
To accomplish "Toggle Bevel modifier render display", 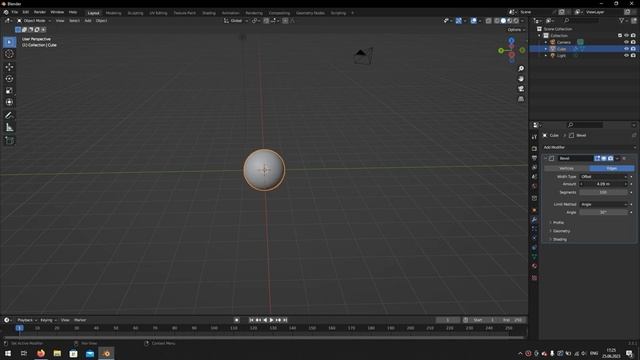I will [610, 158].
